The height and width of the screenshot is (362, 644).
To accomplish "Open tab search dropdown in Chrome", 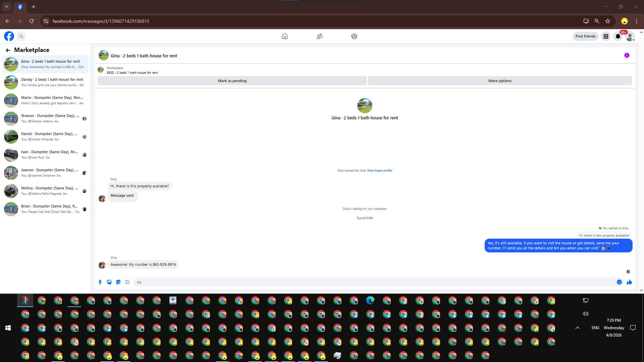I will pyautogui.click(x=6, y=6).
